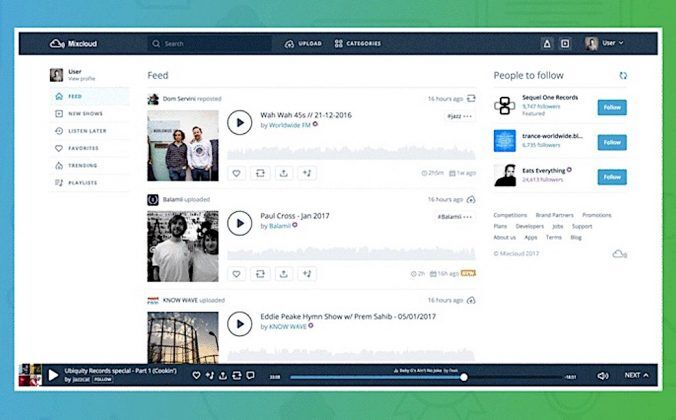The image size is (676, 420).
Task: Open the Support footer link
Action: 582,226
